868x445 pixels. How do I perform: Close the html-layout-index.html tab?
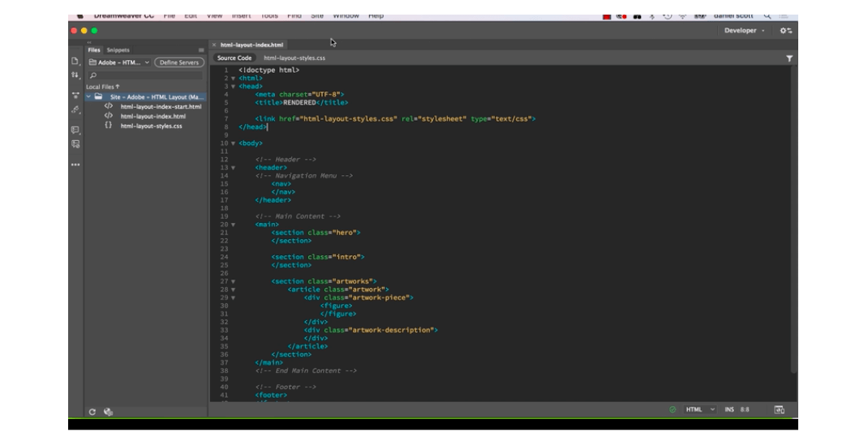(213, 45)
